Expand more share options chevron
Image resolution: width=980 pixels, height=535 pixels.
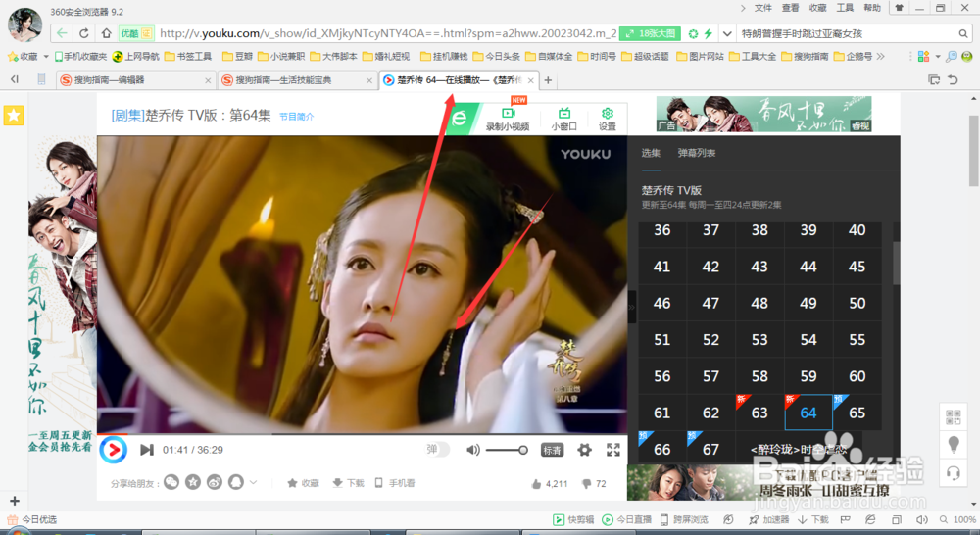(x=253, y=482)
